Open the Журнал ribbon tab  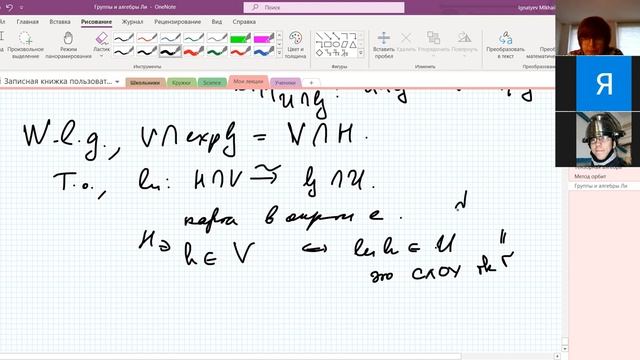tap(132, 22)
